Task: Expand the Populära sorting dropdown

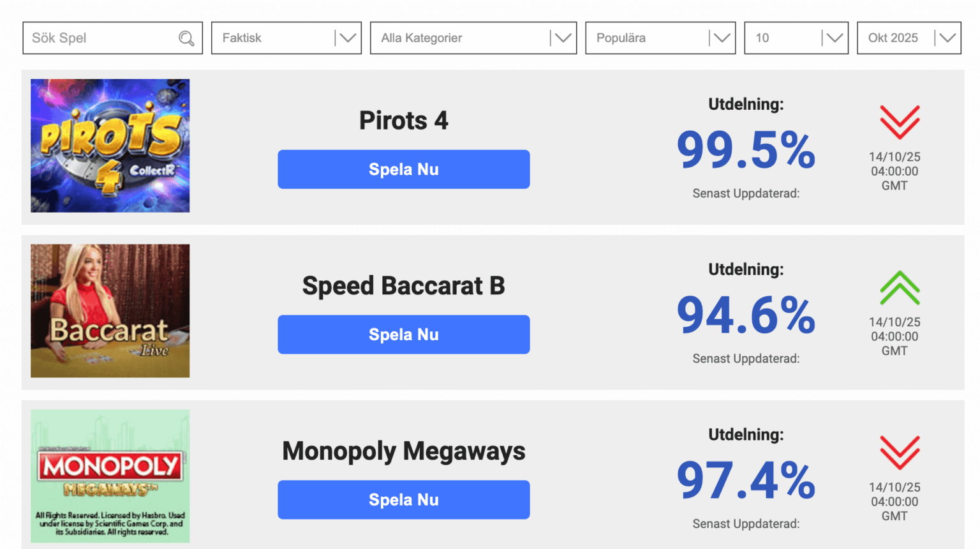Action: [x=660, y=38]
